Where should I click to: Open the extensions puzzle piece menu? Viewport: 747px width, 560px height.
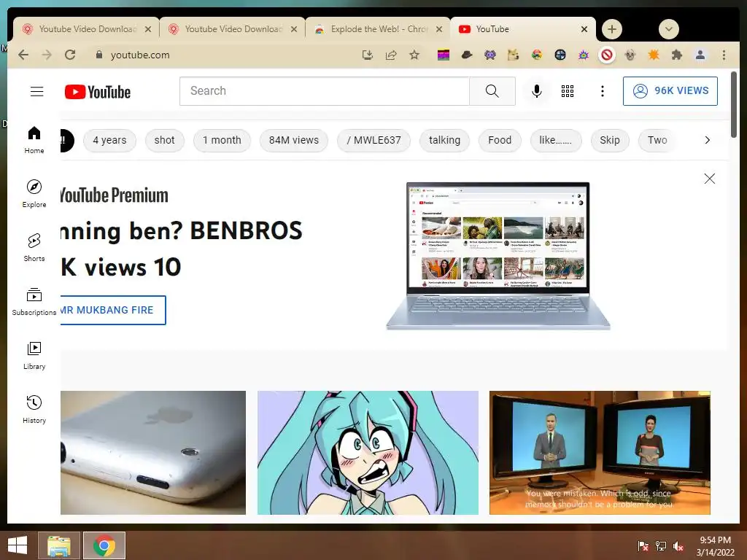point(676,55)
